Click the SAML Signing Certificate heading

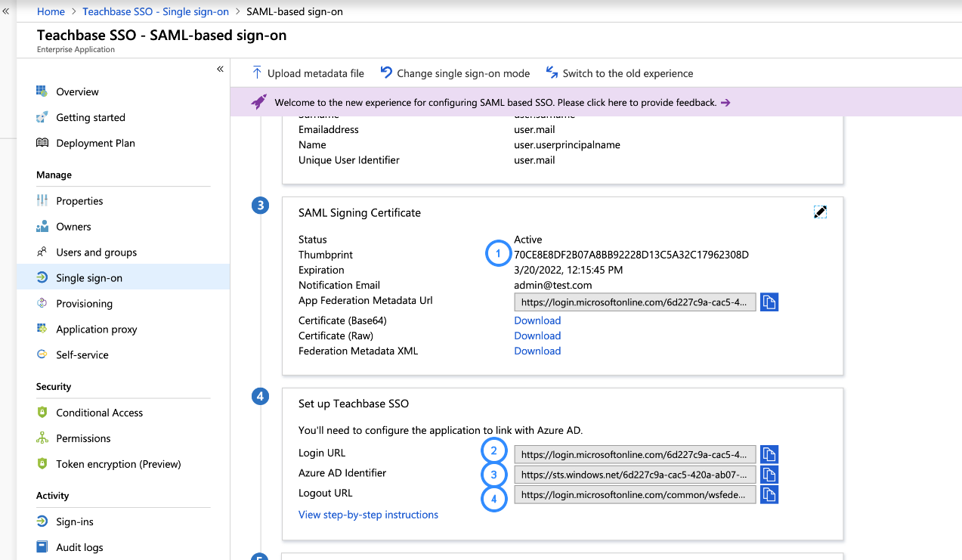[x=360, y=213]
